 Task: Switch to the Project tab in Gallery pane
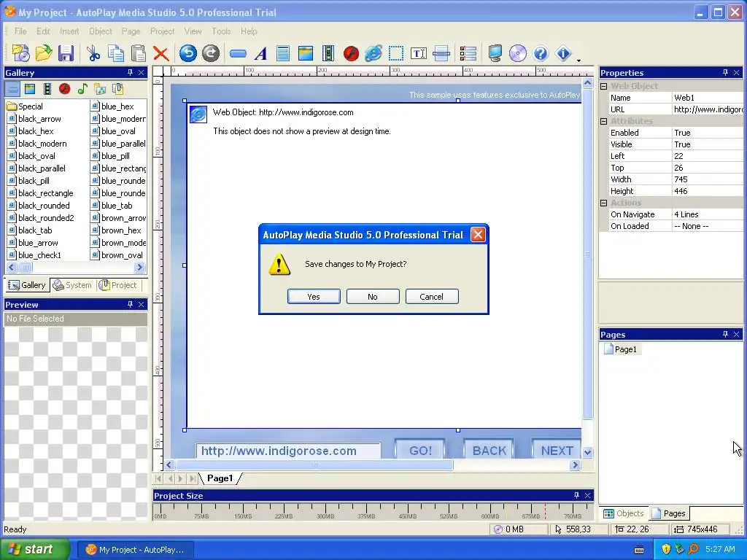[117, 285]
